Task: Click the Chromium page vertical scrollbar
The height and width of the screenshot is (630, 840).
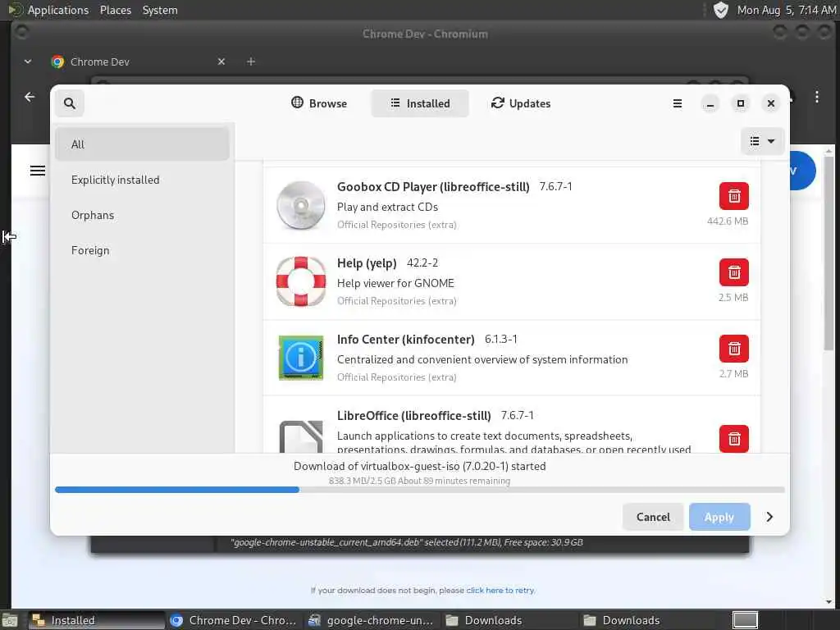Action: pos(829,253)
